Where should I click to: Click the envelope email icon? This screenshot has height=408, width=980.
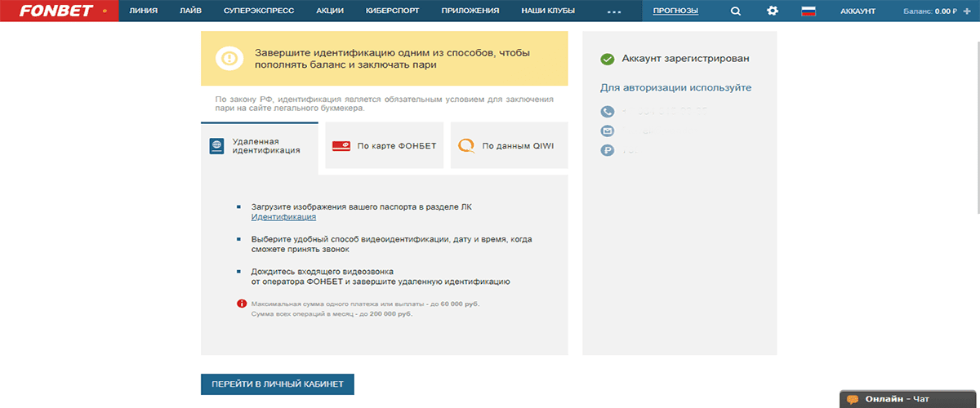(x=607, y=131)
